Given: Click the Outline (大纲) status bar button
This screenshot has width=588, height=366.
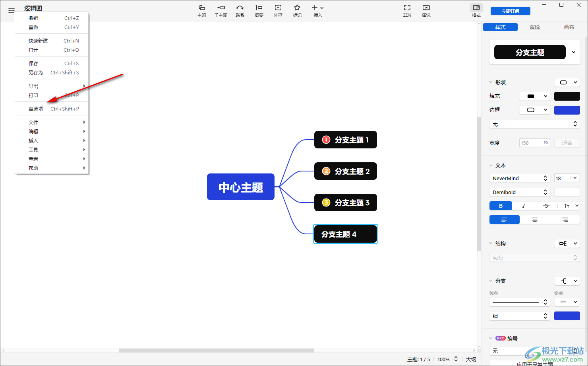Looking at the screenshot, I should (x=471, y=359).
